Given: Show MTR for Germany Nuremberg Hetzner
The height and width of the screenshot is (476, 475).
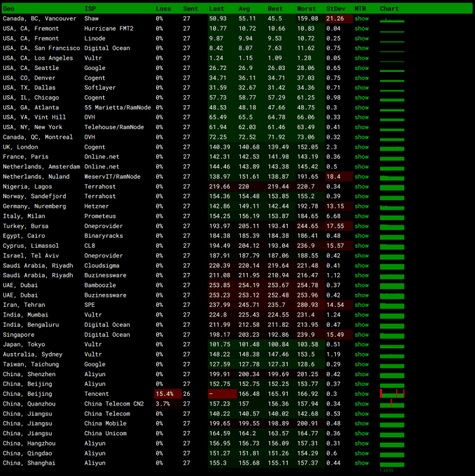Looking at the screenshot, I should point(362,206).
